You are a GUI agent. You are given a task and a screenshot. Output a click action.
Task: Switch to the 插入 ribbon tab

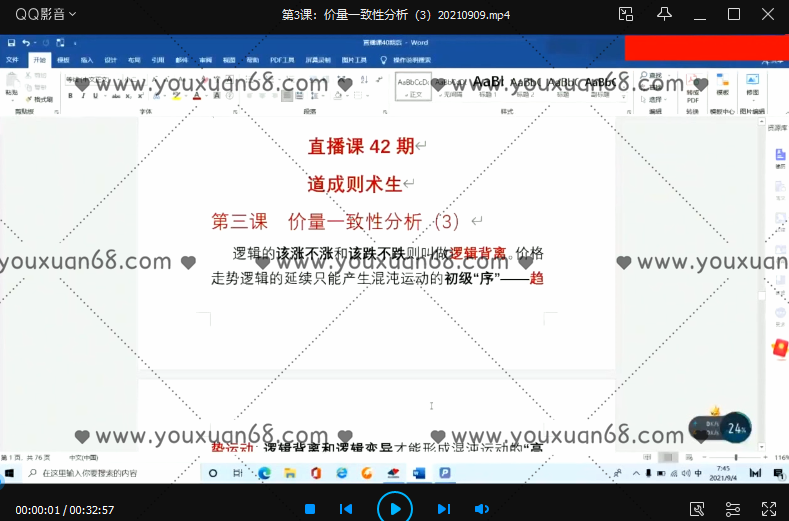point(87,60)
